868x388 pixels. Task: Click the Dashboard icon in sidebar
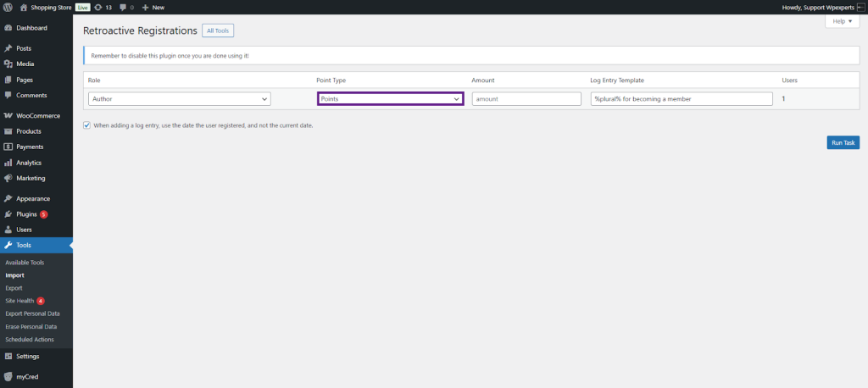pyautogui.click(x=8, y=28)
